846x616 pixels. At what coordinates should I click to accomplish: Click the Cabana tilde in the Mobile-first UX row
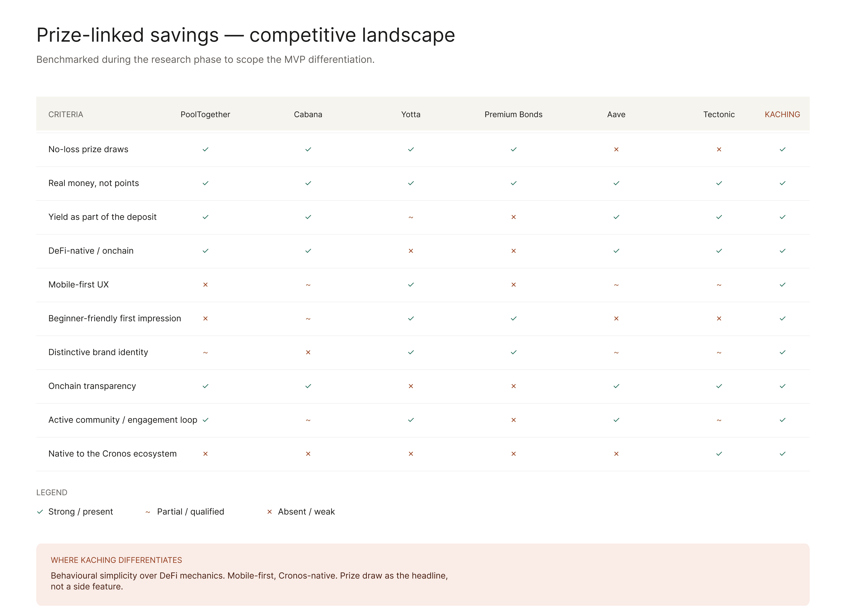[x=308, y=285]
